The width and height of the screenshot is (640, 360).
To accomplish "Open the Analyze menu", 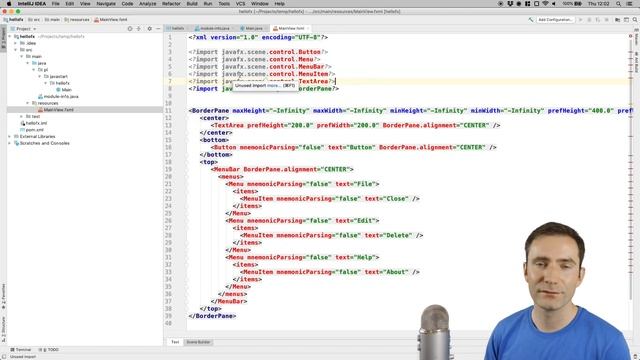I will [147, 4].
